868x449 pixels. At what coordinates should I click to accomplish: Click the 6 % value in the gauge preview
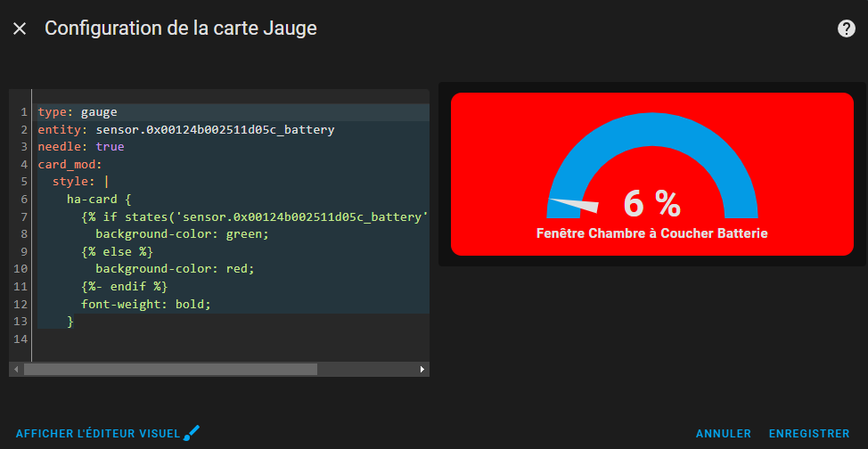coord(652,204)
